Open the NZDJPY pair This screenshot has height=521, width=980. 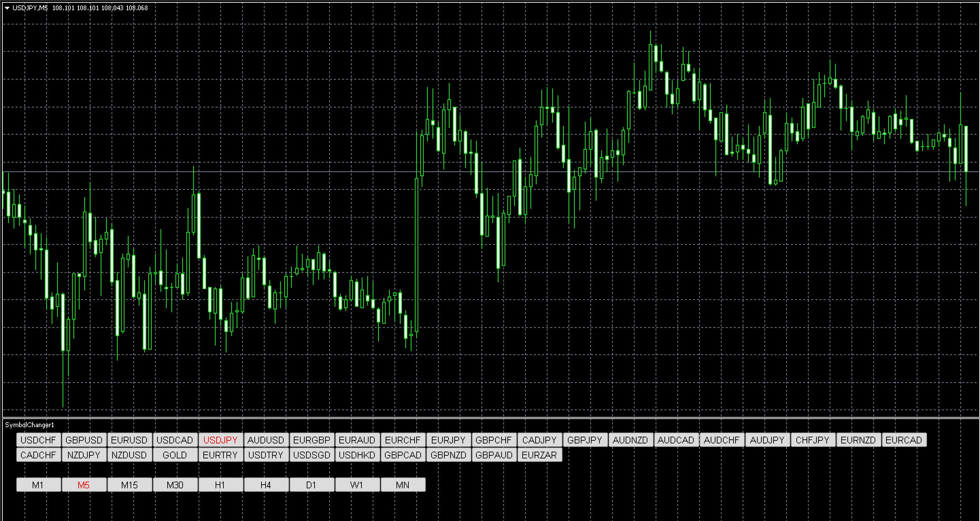(x=84, y=455)
